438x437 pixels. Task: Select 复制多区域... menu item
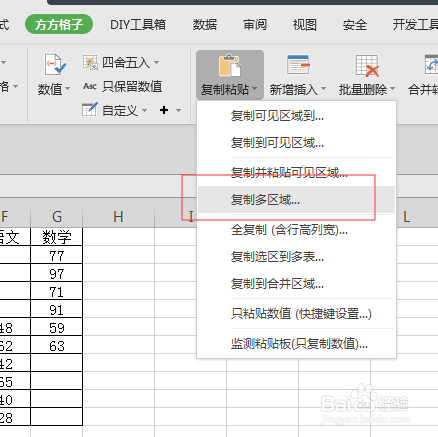[296, 200]
